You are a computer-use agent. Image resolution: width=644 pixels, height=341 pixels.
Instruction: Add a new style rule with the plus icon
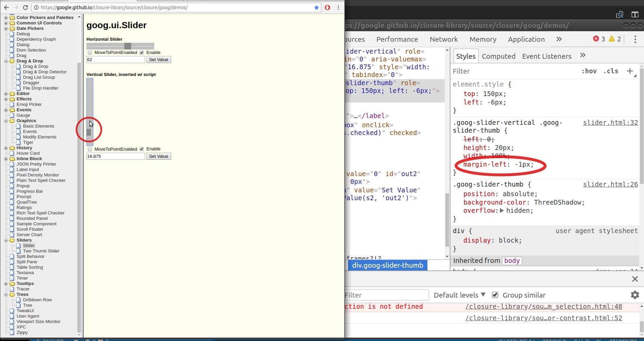(630, 71)
